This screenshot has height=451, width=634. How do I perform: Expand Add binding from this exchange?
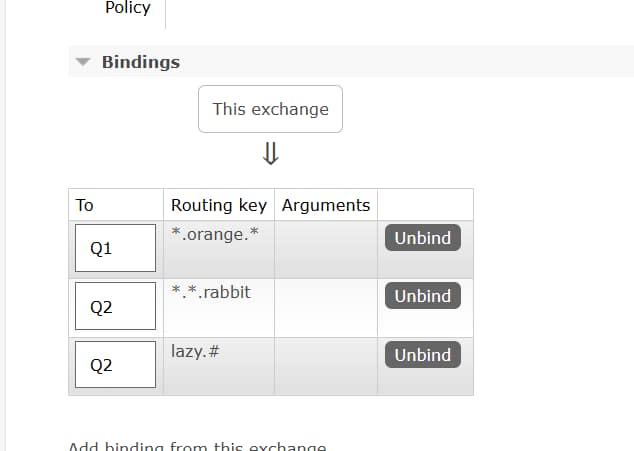coord(197,446)
